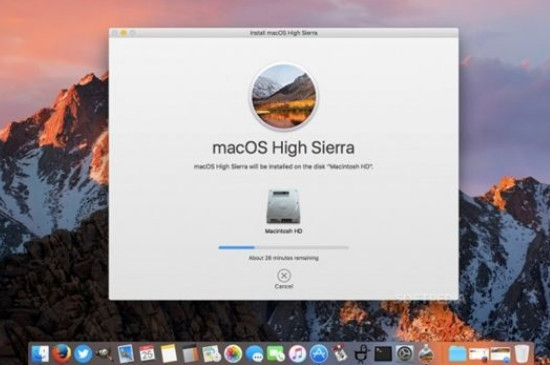Open Messages from the dock
Screen dimensions: 550x365
pos(254,354)
